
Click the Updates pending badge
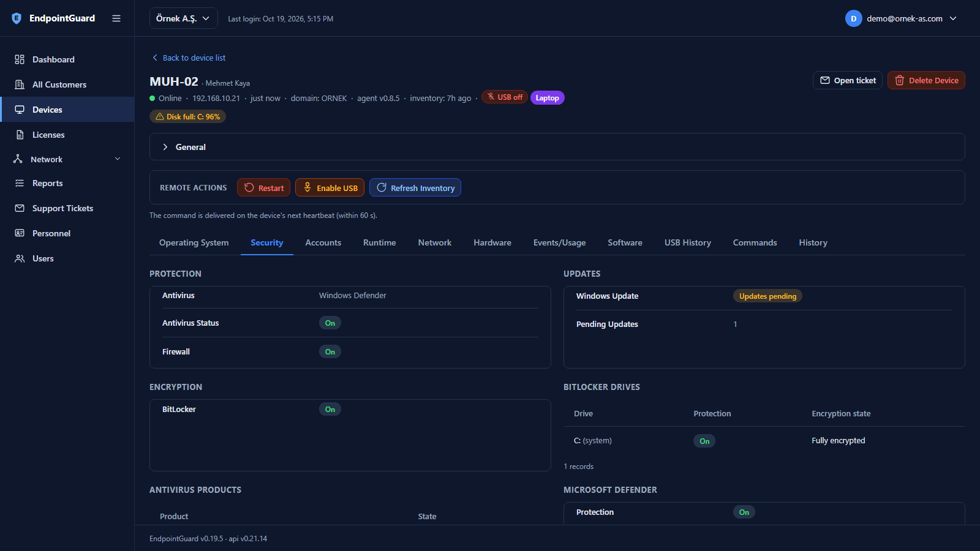pos(767,296)
